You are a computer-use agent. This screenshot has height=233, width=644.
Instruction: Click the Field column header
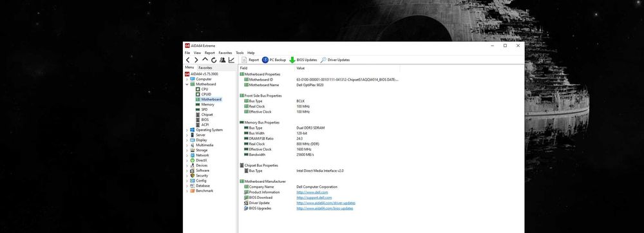(x=266, y=68)
